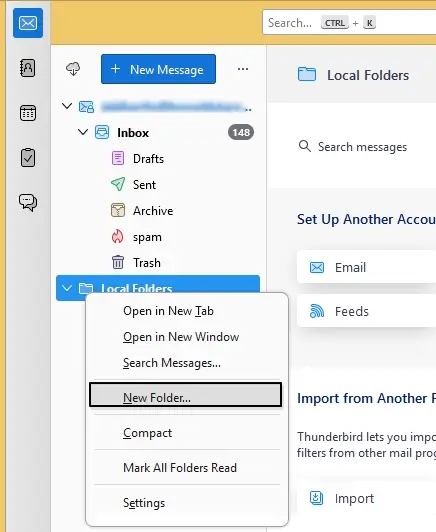This screenshot has height=532, width=436.
Task: Click the Trash bin icon
Action: click(118, 262)
